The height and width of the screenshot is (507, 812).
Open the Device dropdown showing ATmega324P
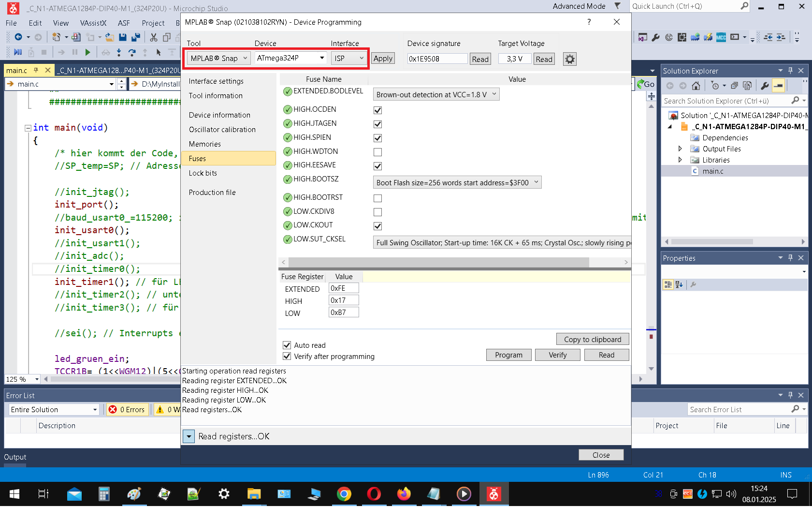291,58
